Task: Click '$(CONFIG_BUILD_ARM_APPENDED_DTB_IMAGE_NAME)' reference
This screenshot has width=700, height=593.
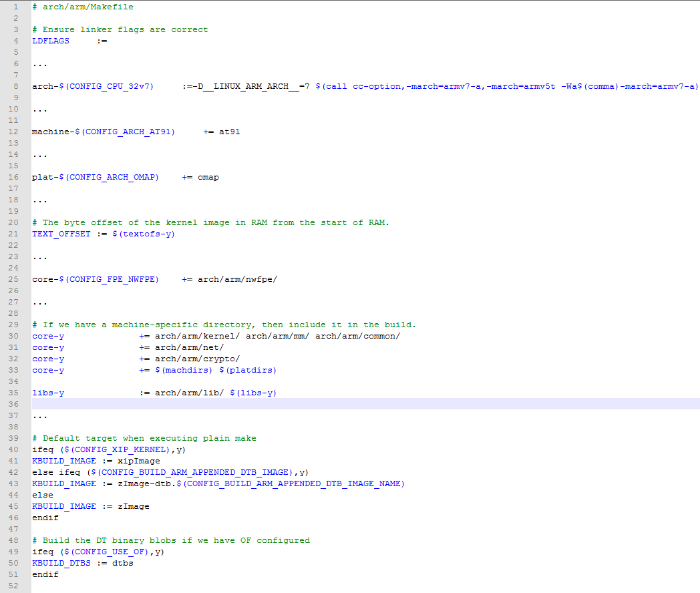Action: tap(291, 483)
